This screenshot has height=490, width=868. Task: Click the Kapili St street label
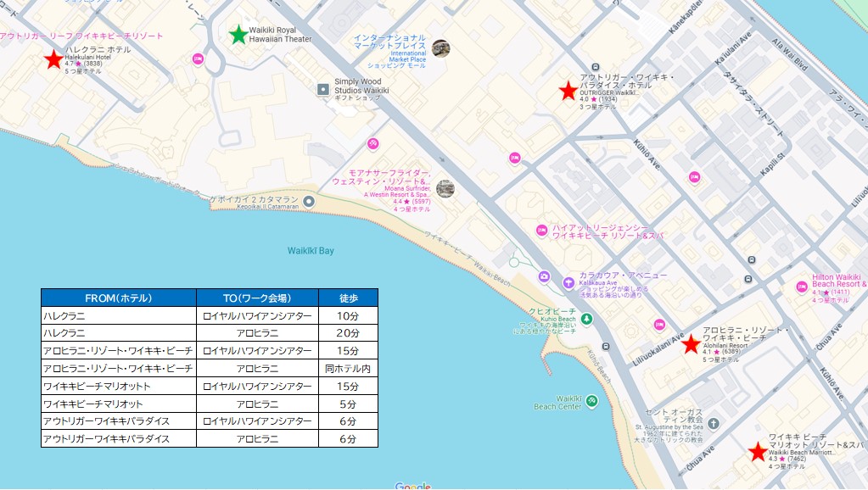point(772,164)
